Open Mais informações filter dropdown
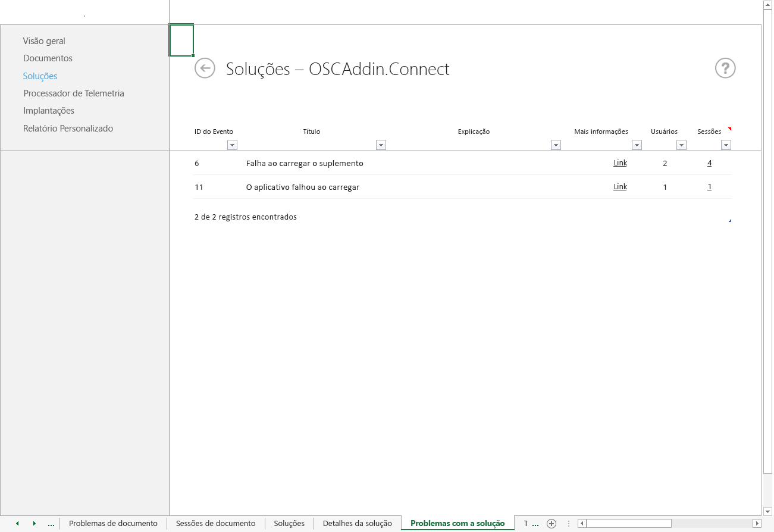 [x=637, y=145]
